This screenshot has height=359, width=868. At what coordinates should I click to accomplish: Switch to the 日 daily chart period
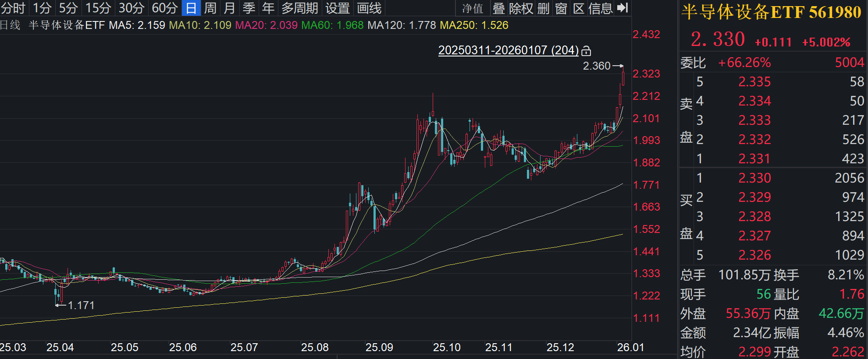[191, 8]
